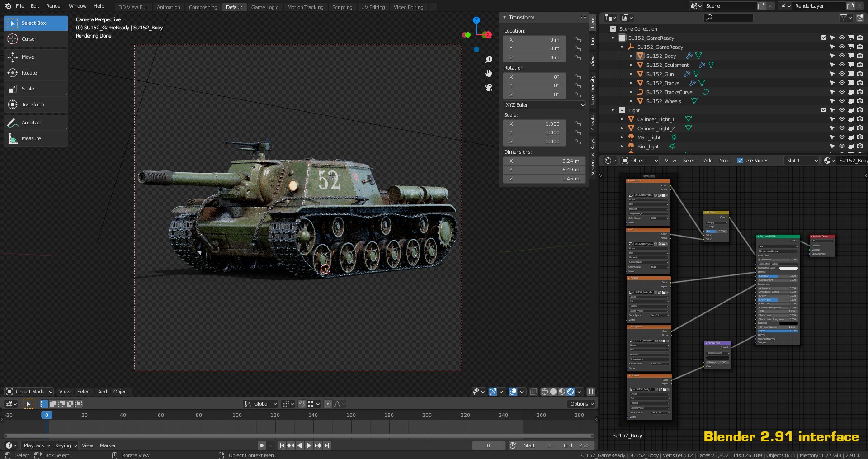Activate the Rotate tool
The height and width of the screenshot is (459, 868).
(36, 73)
